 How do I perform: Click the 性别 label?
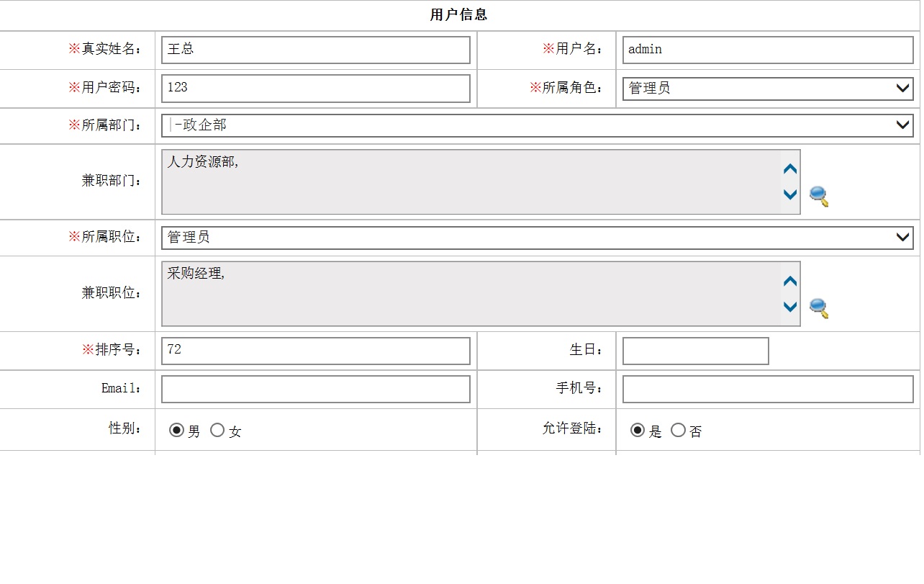click(x=126, y=428)
